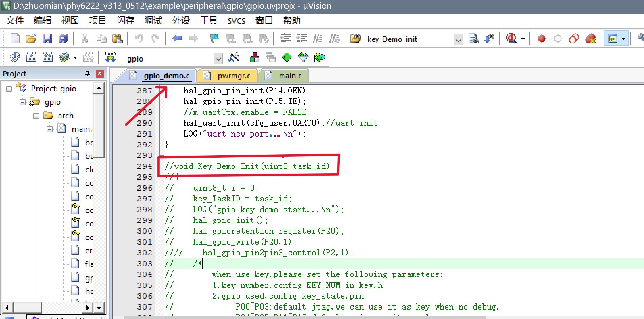Viewport: 644px width, 319px height.
Task: Paste from clipboard with the paste icon
Action: coord(117,39)
